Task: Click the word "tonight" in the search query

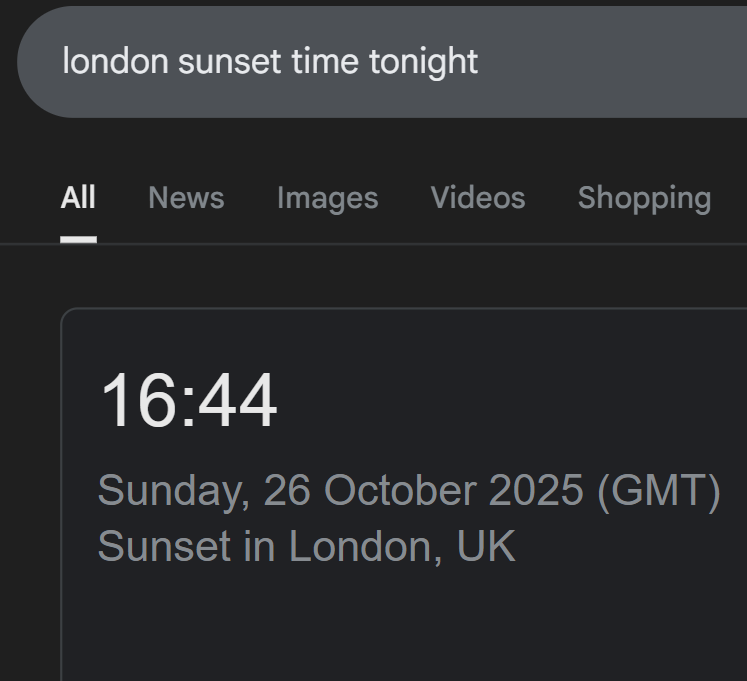Action: tap(423, 62)
